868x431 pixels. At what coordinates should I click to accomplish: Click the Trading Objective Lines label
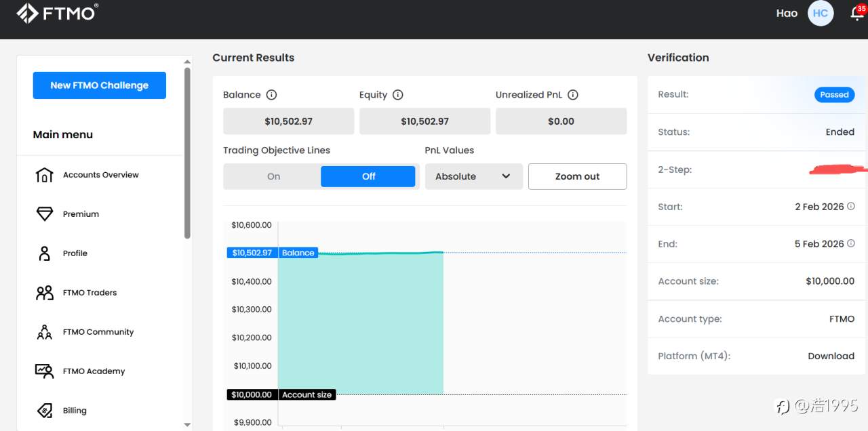click(277, 150)
